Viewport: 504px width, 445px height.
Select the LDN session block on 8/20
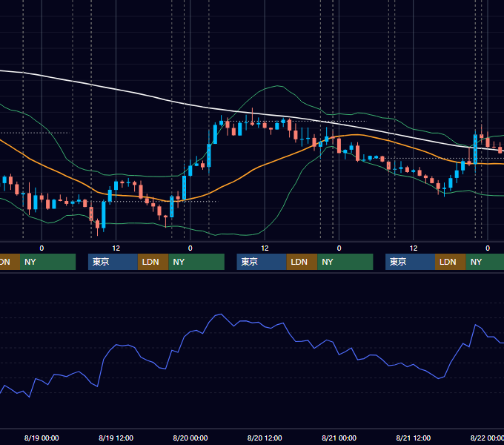[x=302, y=262]
